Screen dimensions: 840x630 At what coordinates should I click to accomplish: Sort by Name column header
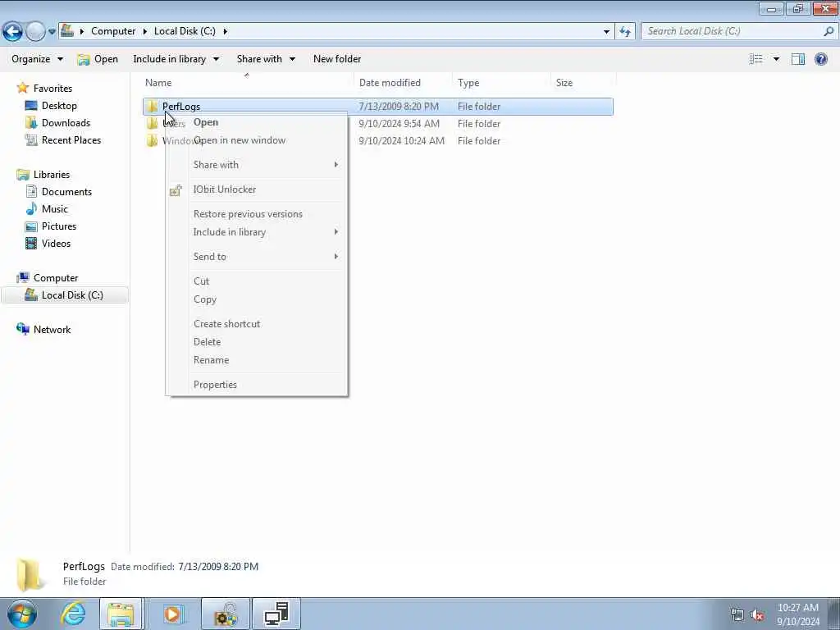tap(158, 83)
